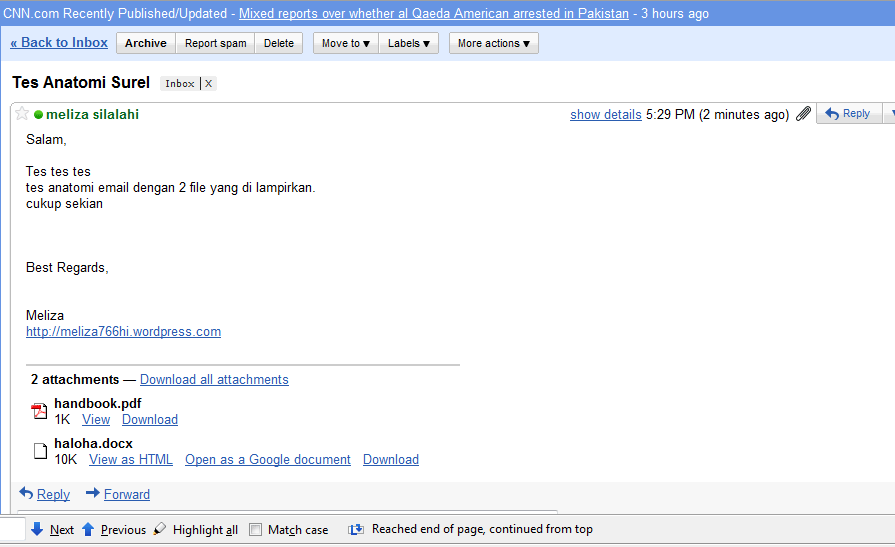Star the message from meliza silalahi

[22, 114]
